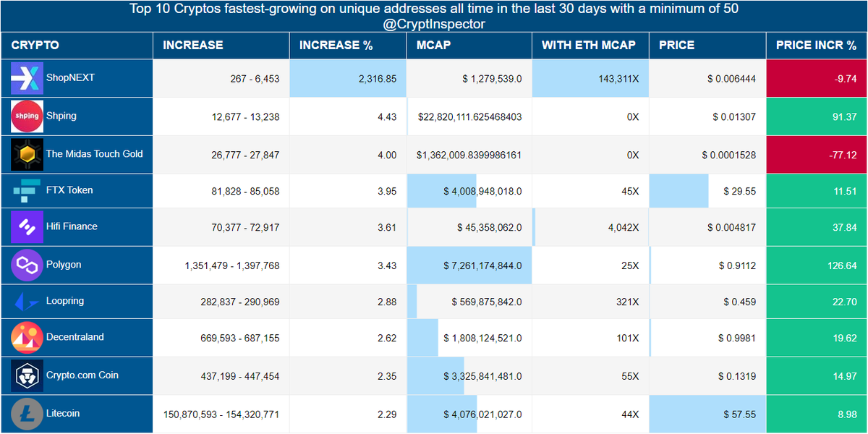Image resolution: width=868 pixels, height=434 pixels.
Task: Click the red -9.74 price change cell
Action: pyautogui.click(x=817, y=78)
